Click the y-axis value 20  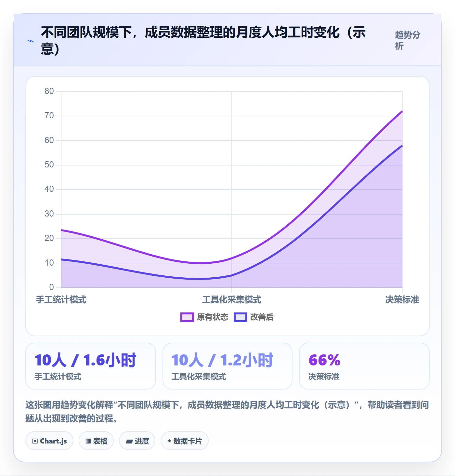[x=49, y=238]
